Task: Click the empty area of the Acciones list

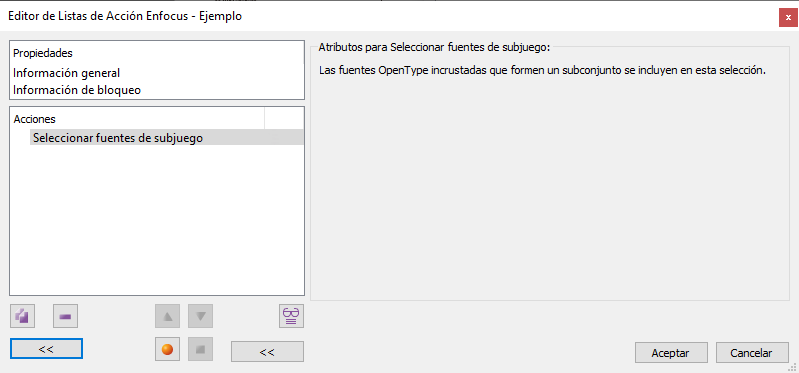Action: (157, 219)
